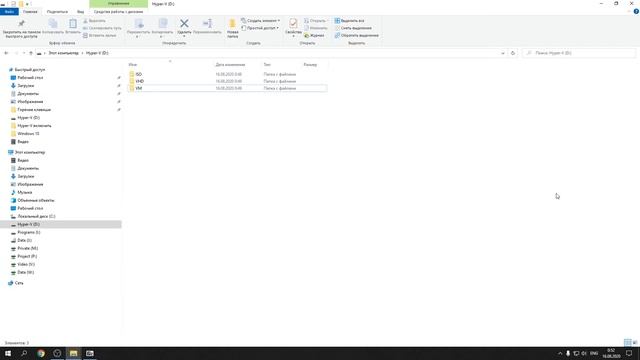The width and height of the screenshot is (640, 360).
Task: Open the Drive Tools ribbon tab
Action: pyautogui.click(x=118, y=12)
